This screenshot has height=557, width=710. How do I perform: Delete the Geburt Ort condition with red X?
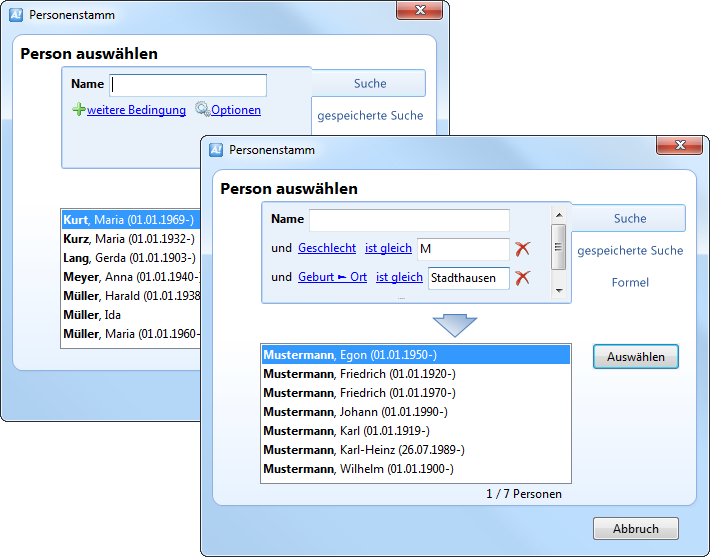click(522, 278)
